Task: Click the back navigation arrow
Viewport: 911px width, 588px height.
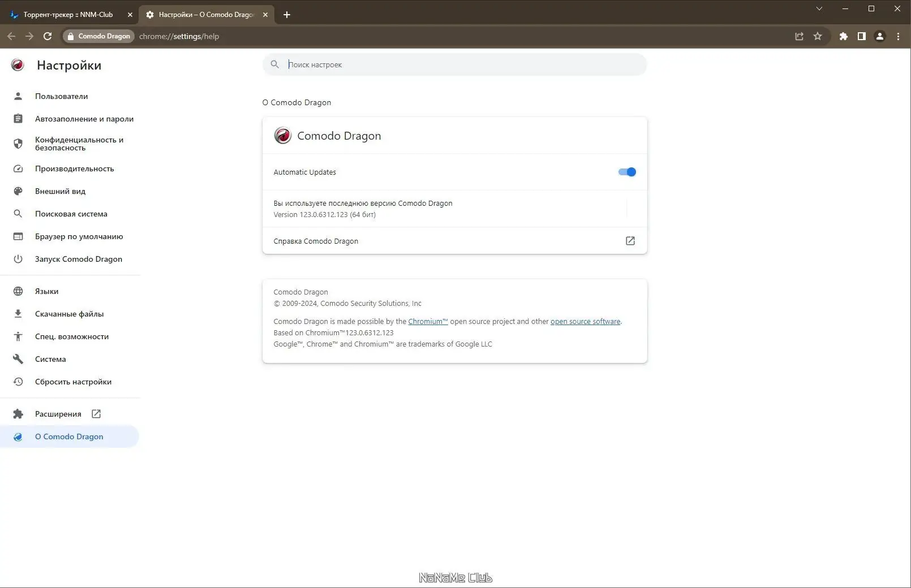Action: point(11,36)
